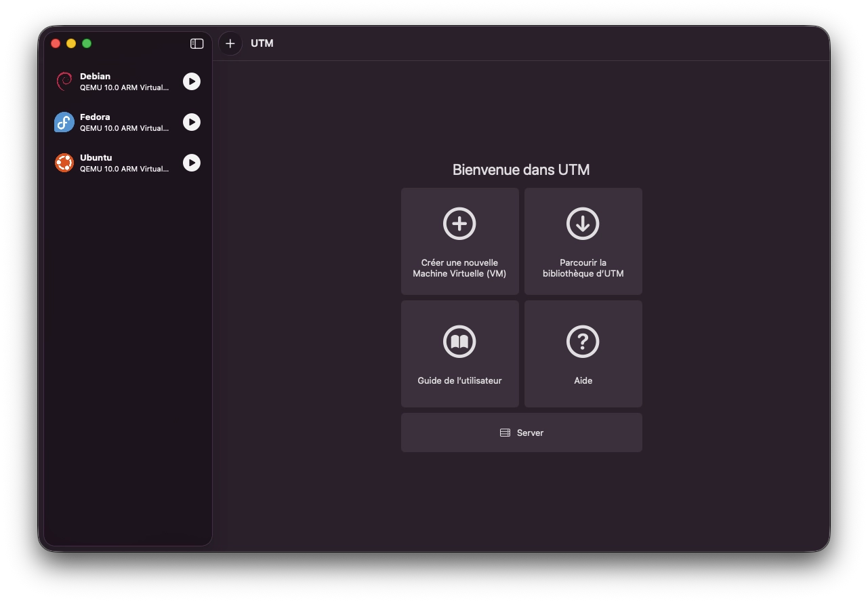Viewport: 868px width, 602px height.
Task: Click QEMU subtitle under Debian
Action: pos(125,87)
